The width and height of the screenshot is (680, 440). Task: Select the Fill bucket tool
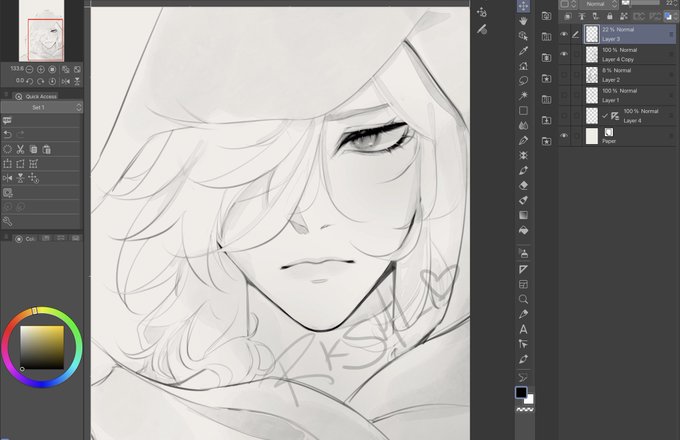[x=523, y=230]
